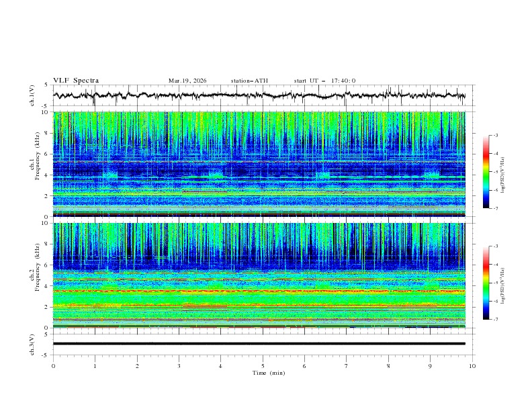Click the "VLF Spectra" title text

click(76, 81)
